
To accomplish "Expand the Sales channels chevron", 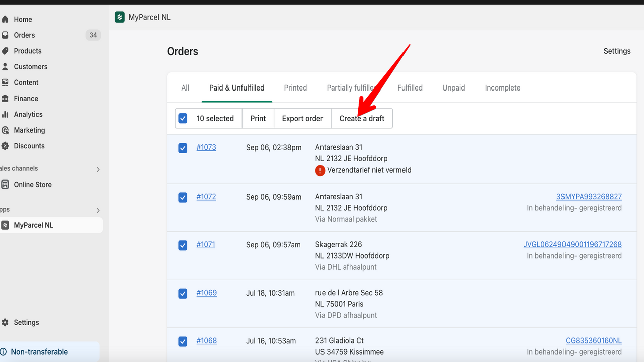I will click(x=98, y=169).
